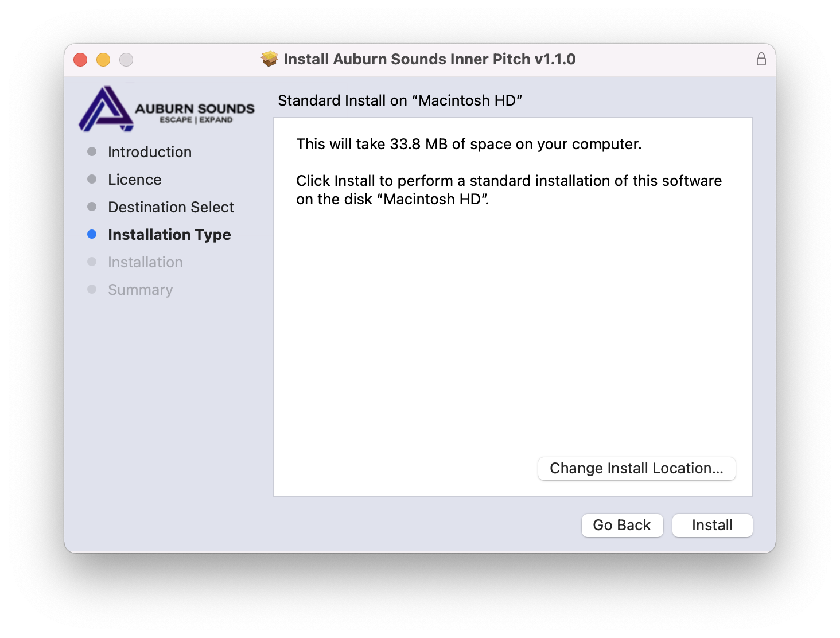
Task: Click the standard installation instructions paragraph
Action: click(x=508, y=190)
